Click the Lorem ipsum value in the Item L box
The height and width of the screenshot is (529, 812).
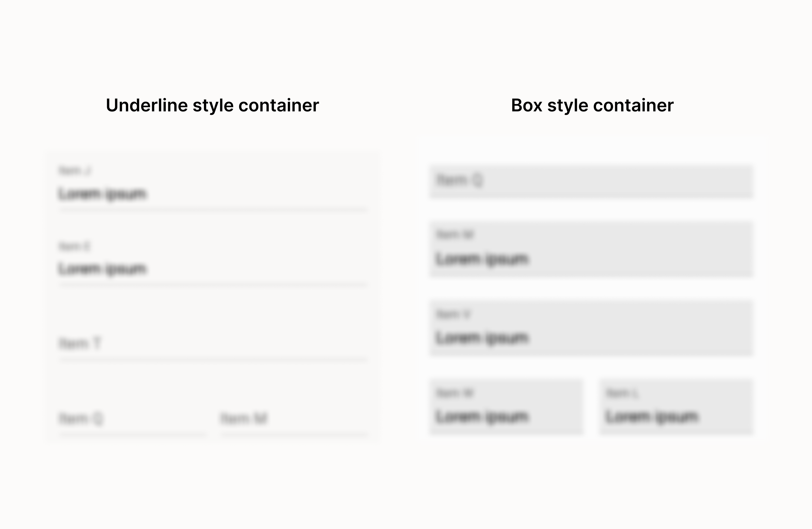pyautogui.click(x=652, y=417)
